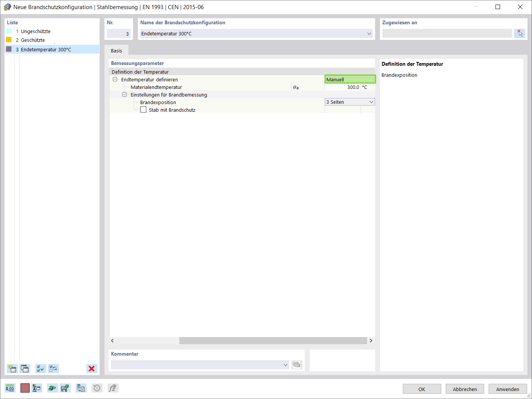
Task: Click the 'Zugewiesen an' input field
Action: click(x=447, y=33)
